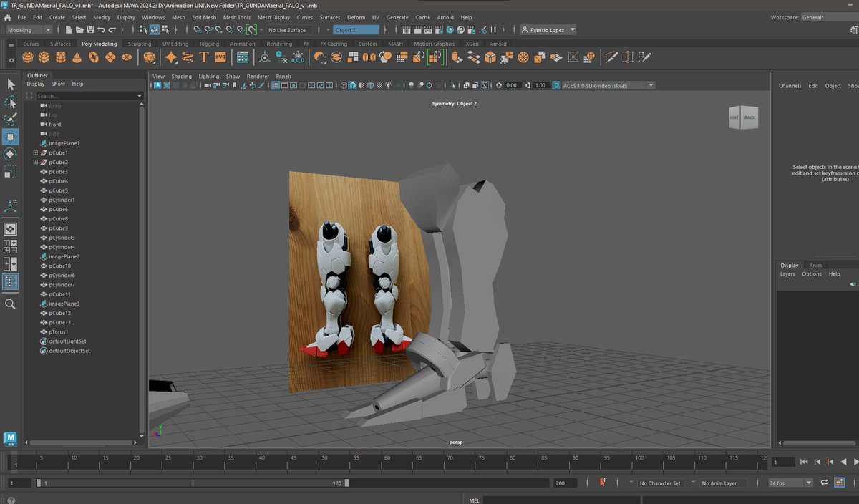Select the polygon Type text tool
859x504 pixels.
pos(204,57)
